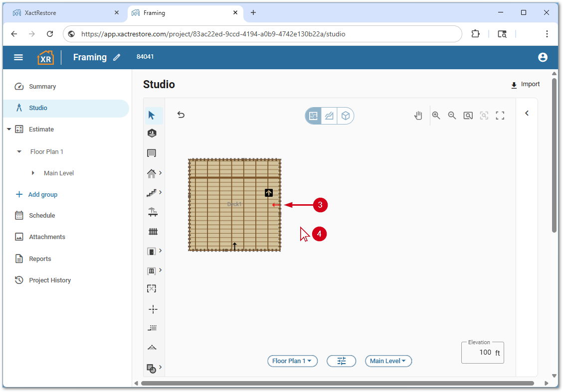Pick the door tool in toolbar
Image resolution: width=563 pixels, height=392 pixels.
pyautogui.click(x=152, y=251)
